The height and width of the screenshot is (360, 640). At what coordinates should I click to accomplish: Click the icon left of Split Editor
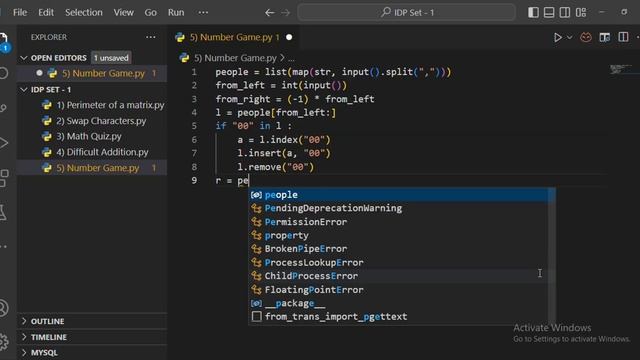[605, 38]
